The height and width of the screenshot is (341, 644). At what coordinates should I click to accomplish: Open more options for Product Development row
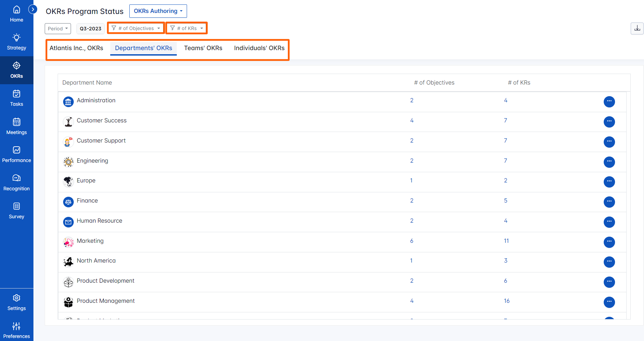point(609,282)
